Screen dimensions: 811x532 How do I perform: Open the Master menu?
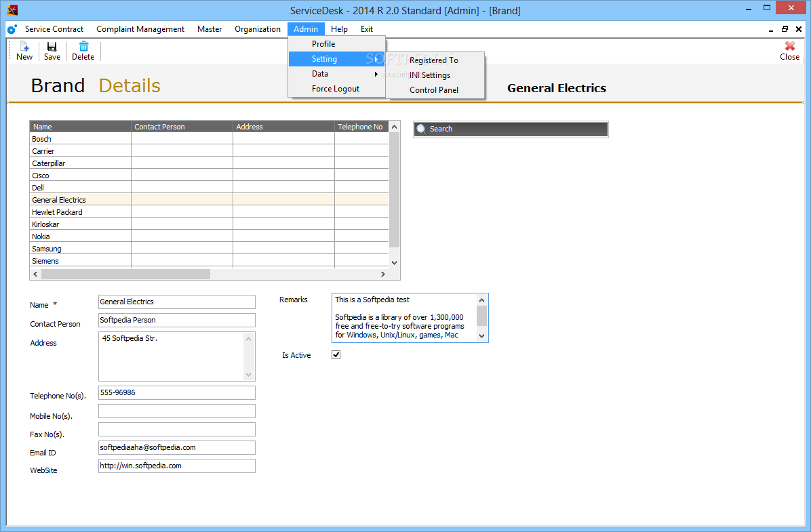(x=210, y=29)
